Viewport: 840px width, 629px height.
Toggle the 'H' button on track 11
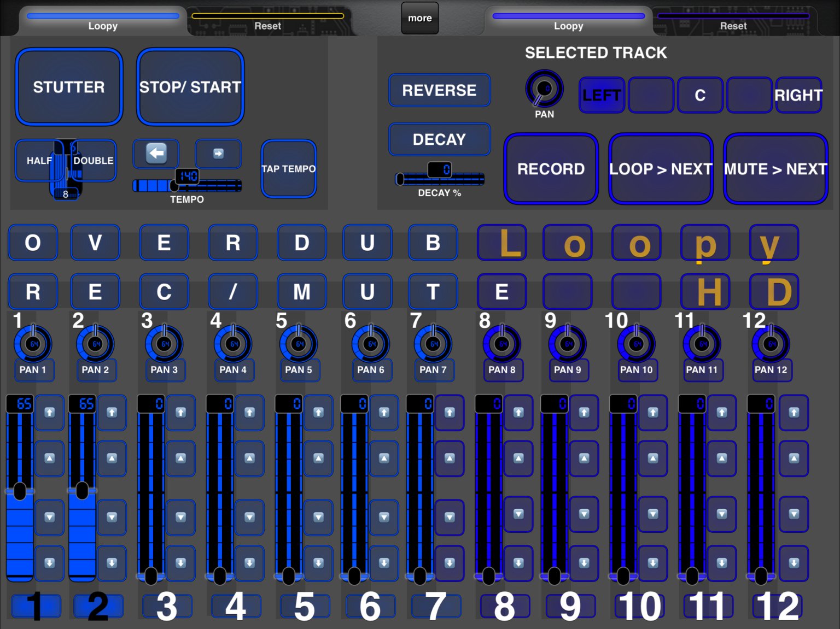point(705,292)
